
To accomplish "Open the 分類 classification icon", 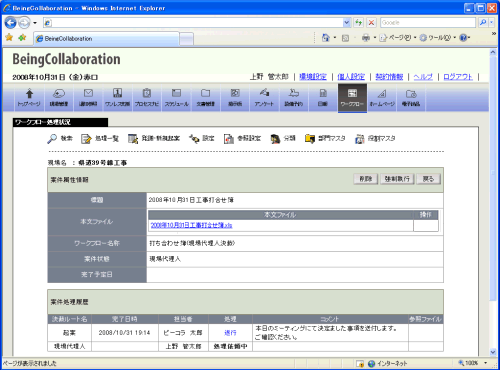I will tap(275, 138).
